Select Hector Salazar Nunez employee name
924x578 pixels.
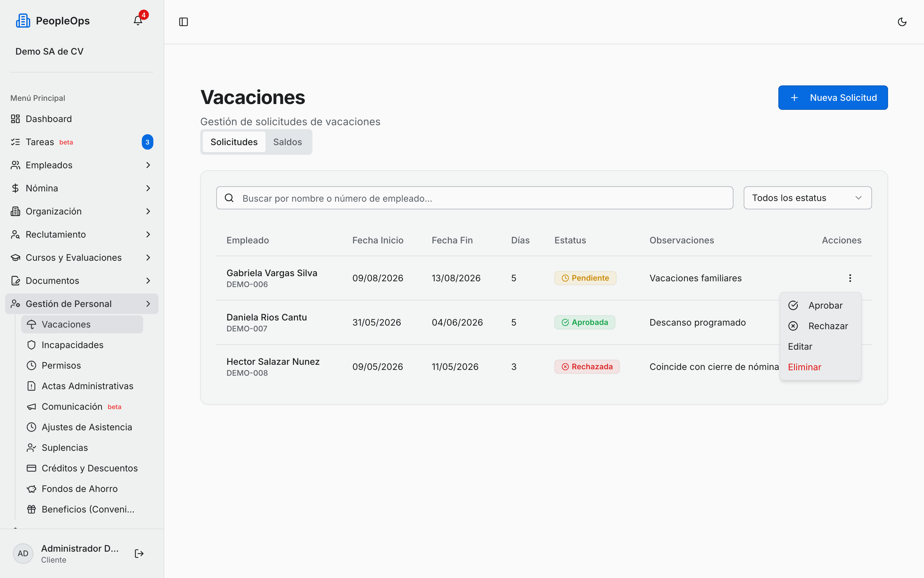[x=273, y=362]
